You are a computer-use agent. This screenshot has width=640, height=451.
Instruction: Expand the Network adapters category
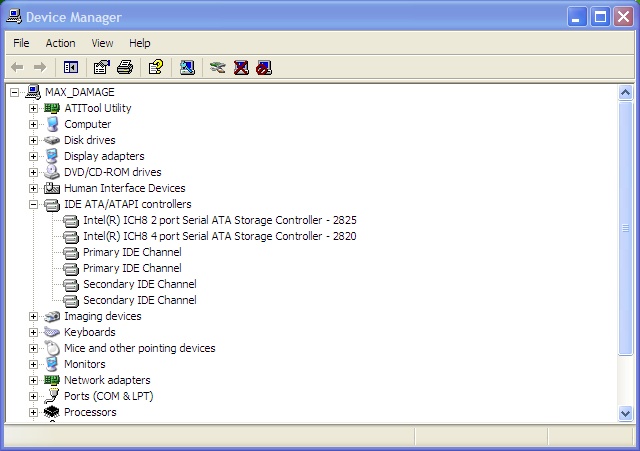[33, 380]
